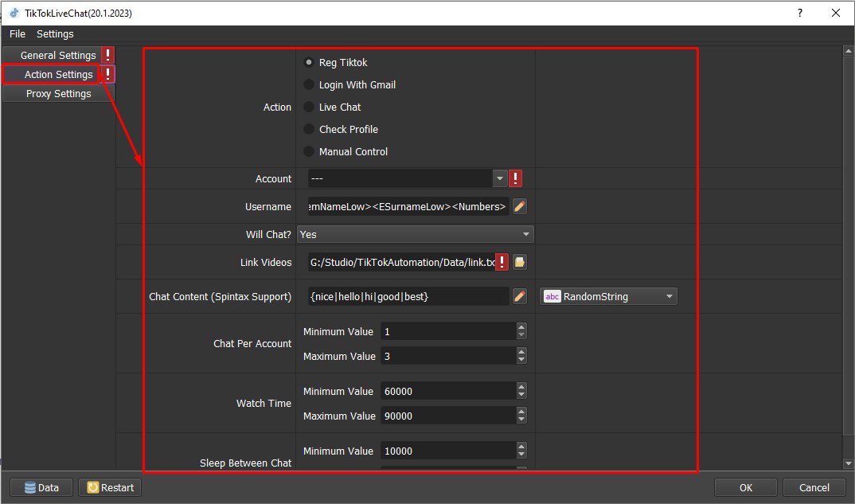Browse for the Link Videos file

tap(520, 262)
